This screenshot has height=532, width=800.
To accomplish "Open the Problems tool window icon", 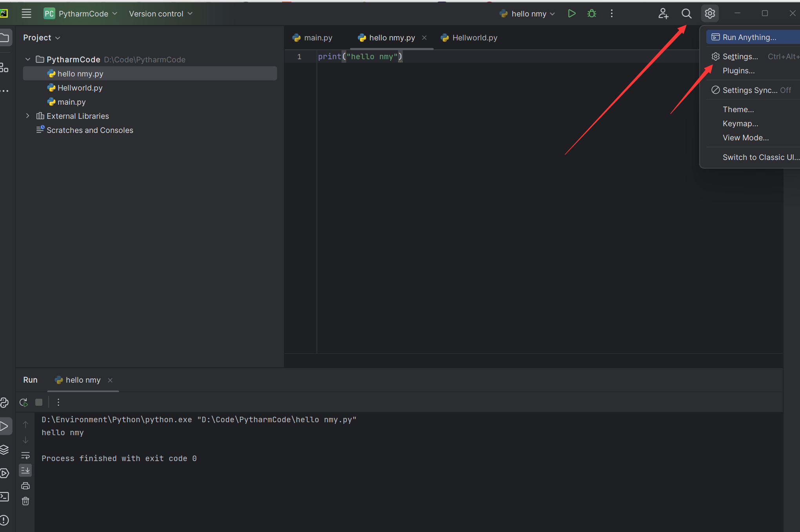I will click(x=4, y=520).
